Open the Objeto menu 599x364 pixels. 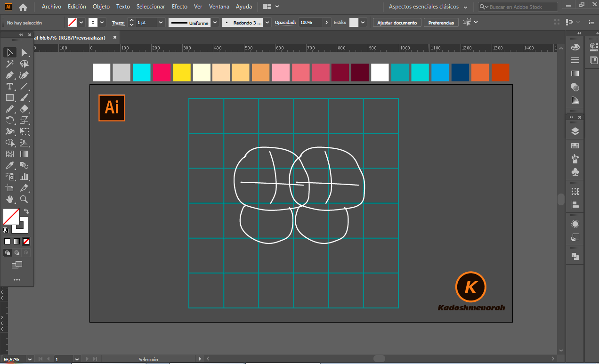pos(101,7)
